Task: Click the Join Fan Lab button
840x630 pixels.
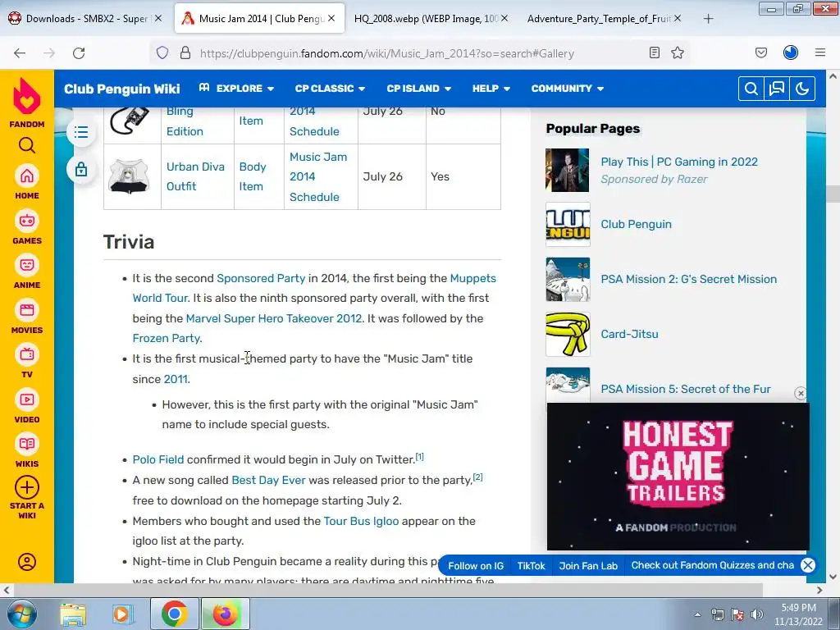Action: point(588,566)
